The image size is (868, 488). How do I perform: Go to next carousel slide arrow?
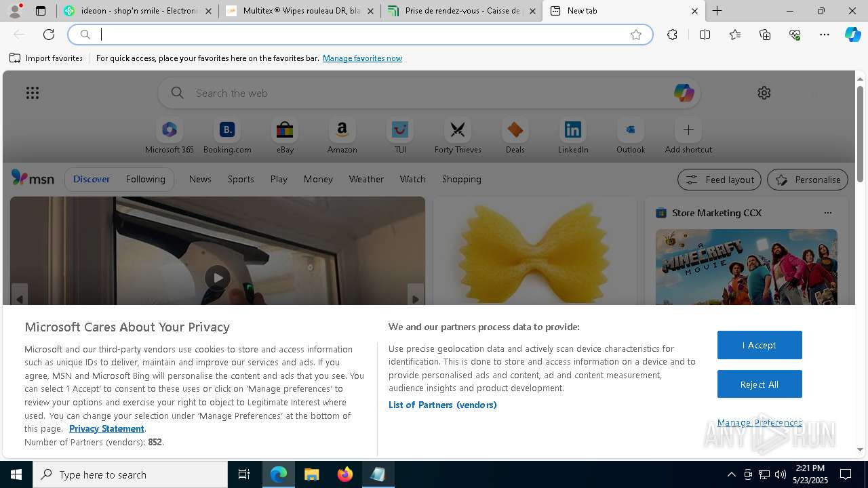coord(416,299)
